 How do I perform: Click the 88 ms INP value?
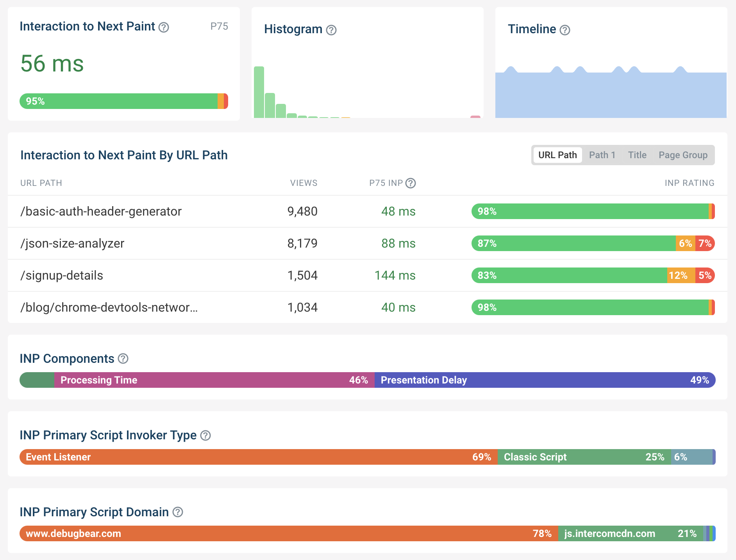[398, 243]
